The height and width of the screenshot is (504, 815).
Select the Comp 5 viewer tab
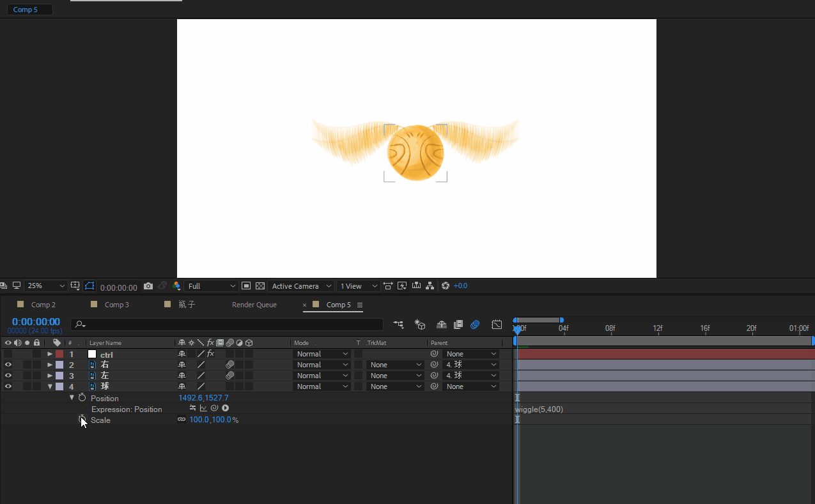[x=26, y=10]
